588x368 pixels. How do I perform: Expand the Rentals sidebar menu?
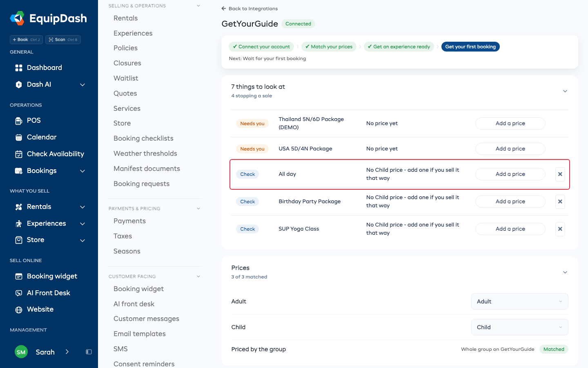(82, 207)
